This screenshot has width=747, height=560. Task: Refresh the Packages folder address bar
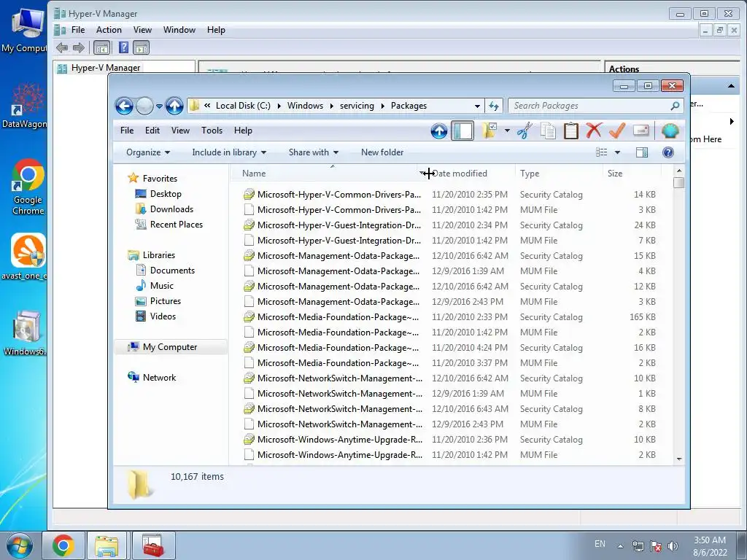[x=494, y=106]
